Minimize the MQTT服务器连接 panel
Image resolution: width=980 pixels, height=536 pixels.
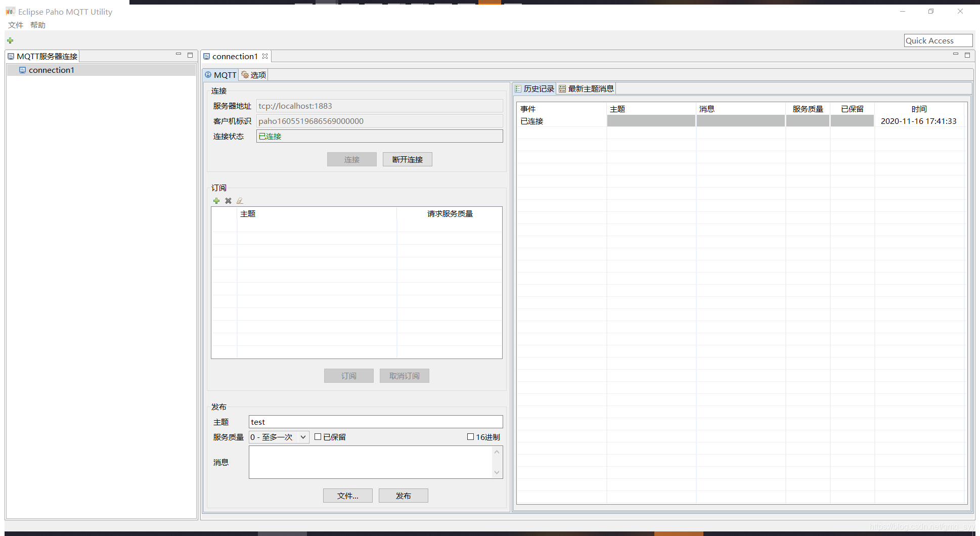coord(179,55)
